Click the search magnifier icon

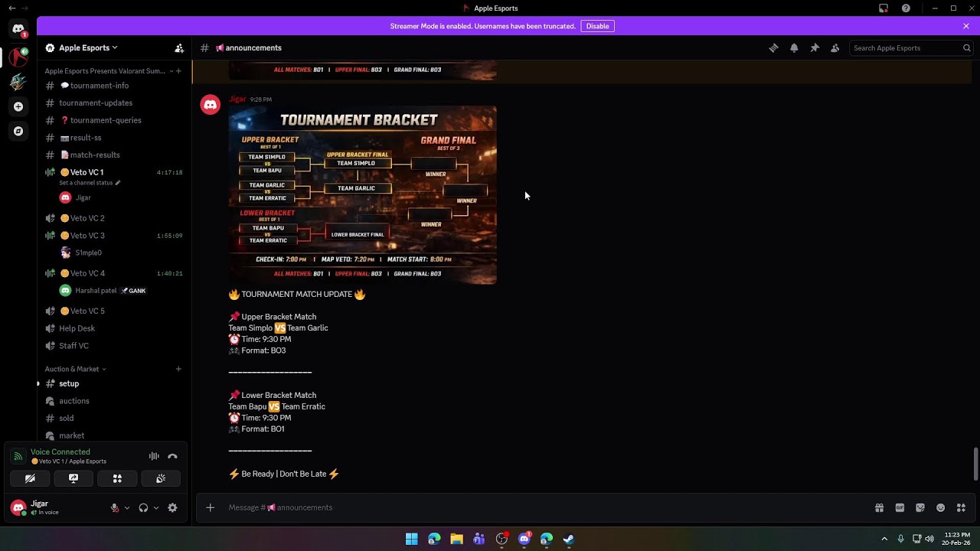pyautogui.click(x=966, y=47)
